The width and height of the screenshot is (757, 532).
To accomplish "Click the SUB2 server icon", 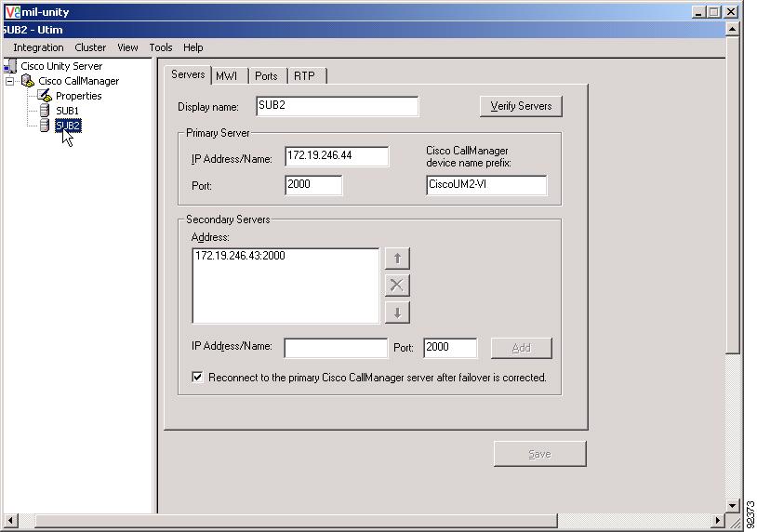I will (x=45, y=126).
